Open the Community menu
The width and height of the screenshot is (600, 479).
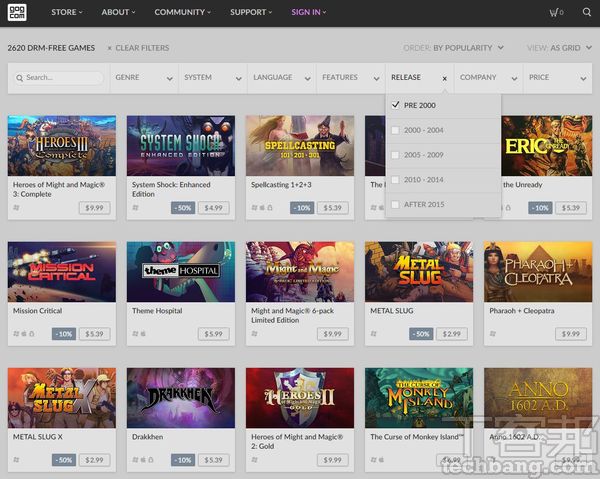(182, 13)
